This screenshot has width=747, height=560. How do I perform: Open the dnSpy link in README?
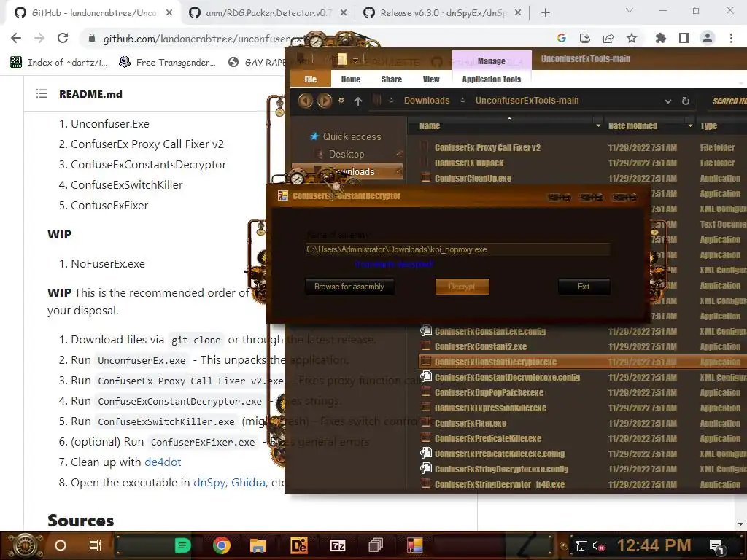(209, 483)
